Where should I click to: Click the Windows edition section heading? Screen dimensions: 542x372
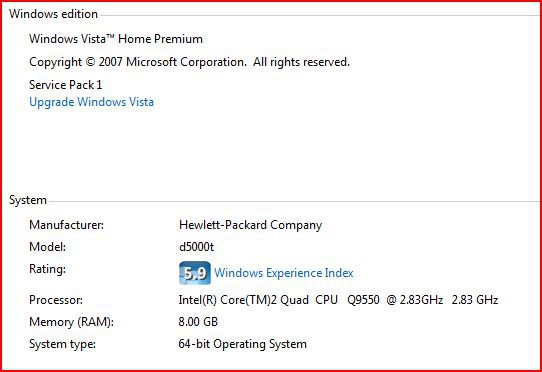(53, 14)
